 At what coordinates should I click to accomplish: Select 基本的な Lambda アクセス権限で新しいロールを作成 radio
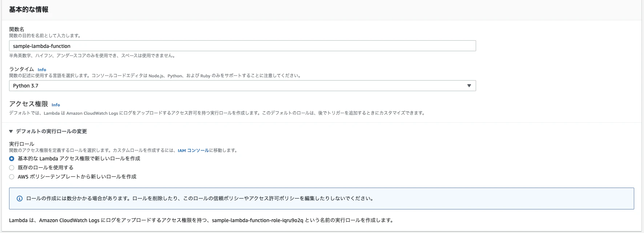pyautogui.click(x=12, y=159)
